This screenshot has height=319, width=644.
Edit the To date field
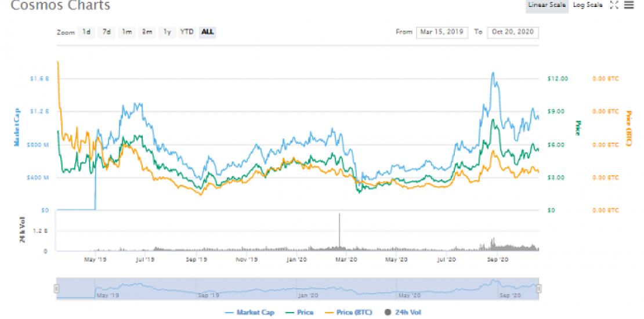tap(513, 32)
